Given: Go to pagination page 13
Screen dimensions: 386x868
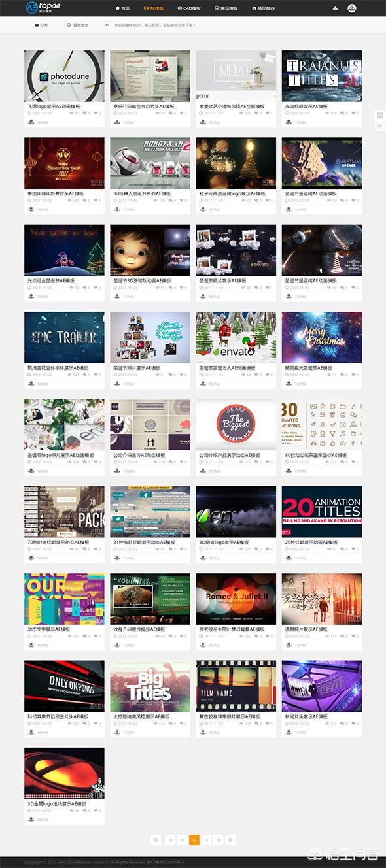Looking at the screenshot, I should [206, 840].
